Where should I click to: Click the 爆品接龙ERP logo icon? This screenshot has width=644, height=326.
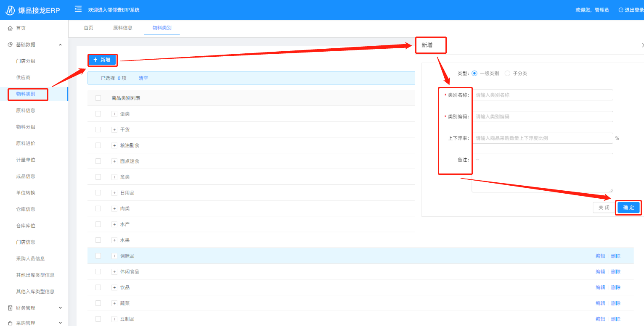[x=10, y=10]
